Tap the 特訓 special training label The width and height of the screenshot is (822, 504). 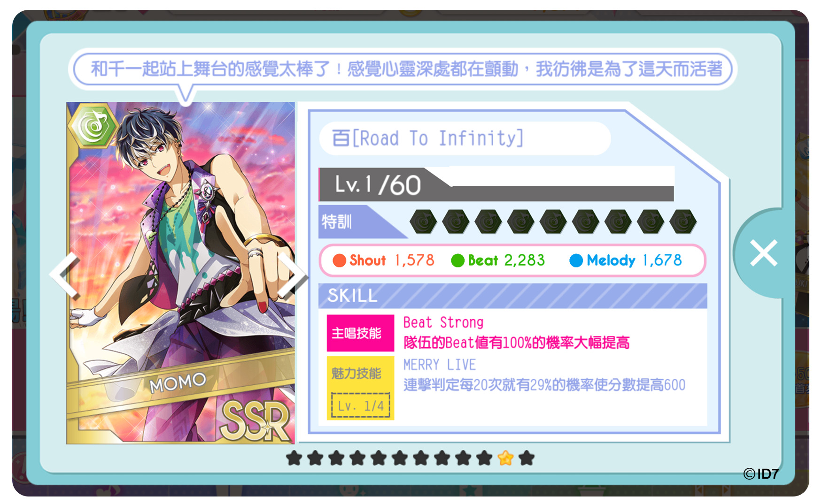pyautogui.click(x=337, y=221)
